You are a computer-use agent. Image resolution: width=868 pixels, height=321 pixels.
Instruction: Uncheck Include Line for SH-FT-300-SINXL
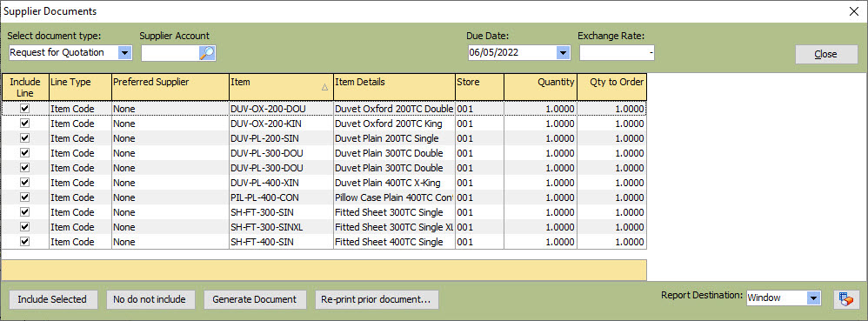[x=25, y=227]
